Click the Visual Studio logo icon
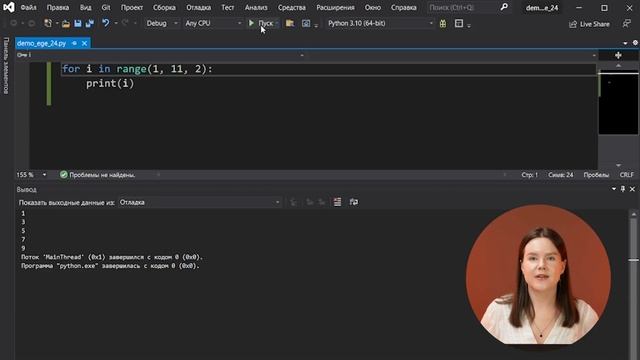 click(9, 7)
